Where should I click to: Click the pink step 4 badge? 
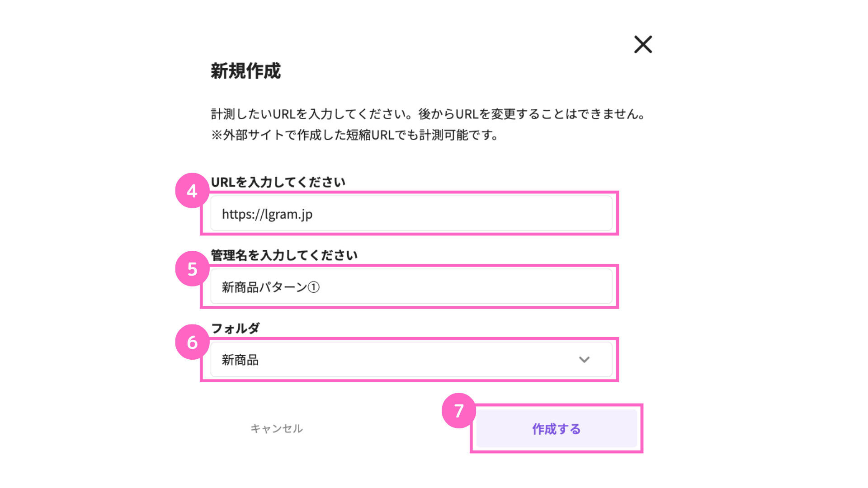pyautogui.click(x=192, y=191)
